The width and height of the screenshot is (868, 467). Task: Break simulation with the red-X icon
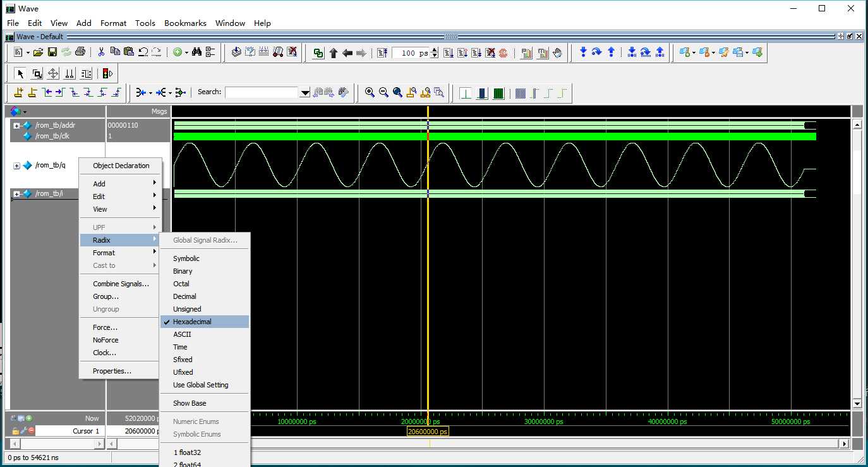tap(490, 53)
